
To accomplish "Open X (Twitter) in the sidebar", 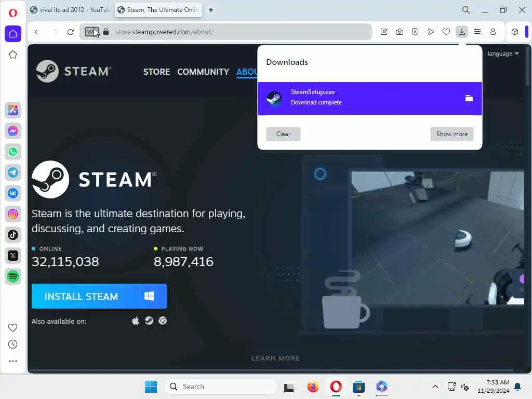I will [x=13, y=256].
